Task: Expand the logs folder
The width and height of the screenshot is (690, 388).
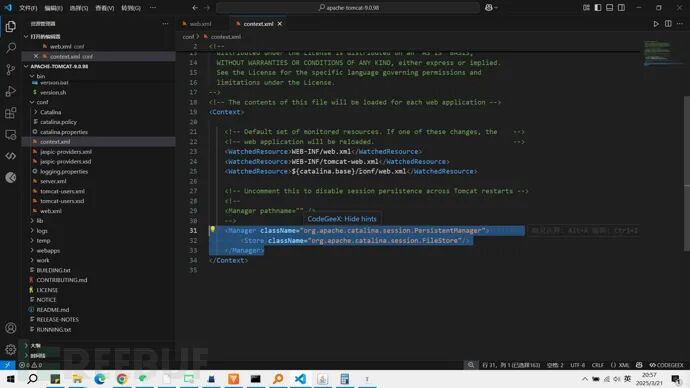Action: pos(32,231)
